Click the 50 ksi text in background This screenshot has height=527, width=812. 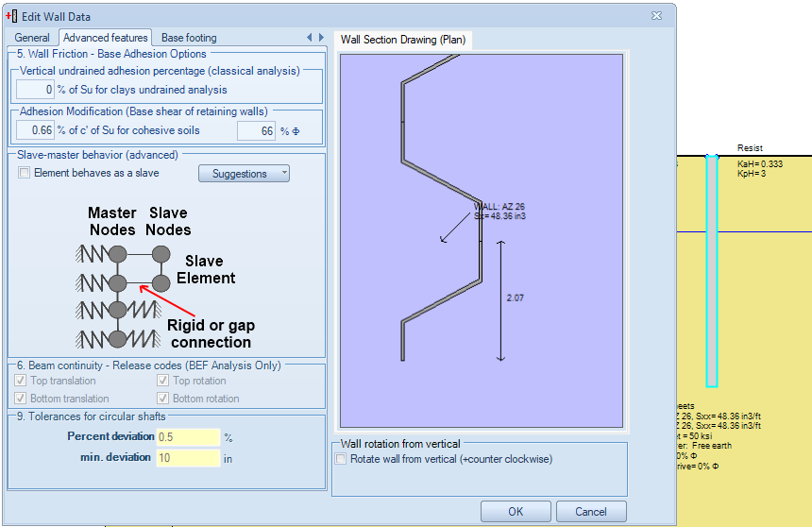701,435
